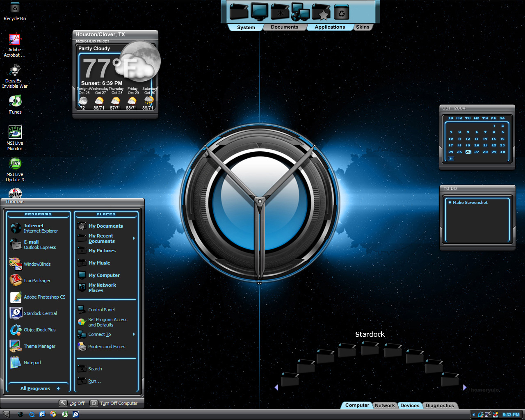This screenshot has height=420, width=525.
Task: Open the starred folder in top dock
Action: point(321,12)
